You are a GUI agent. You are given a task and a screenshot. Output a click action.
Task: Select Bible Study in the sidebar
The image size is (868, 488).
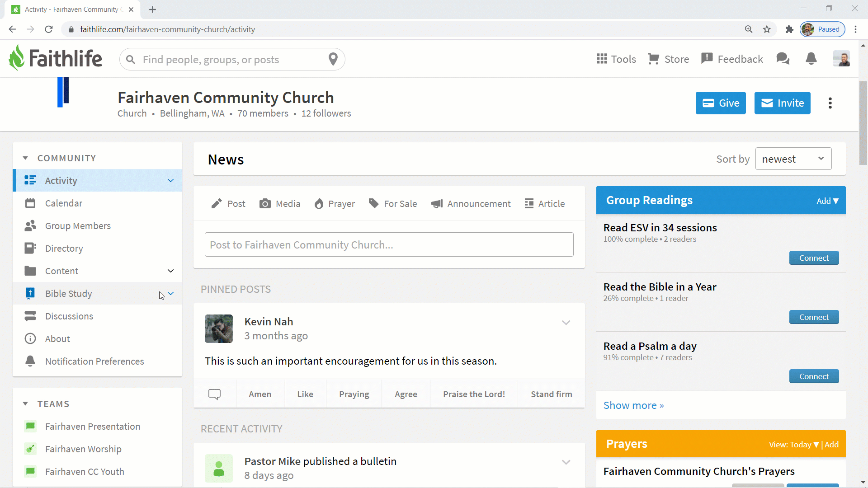point(97,294)
